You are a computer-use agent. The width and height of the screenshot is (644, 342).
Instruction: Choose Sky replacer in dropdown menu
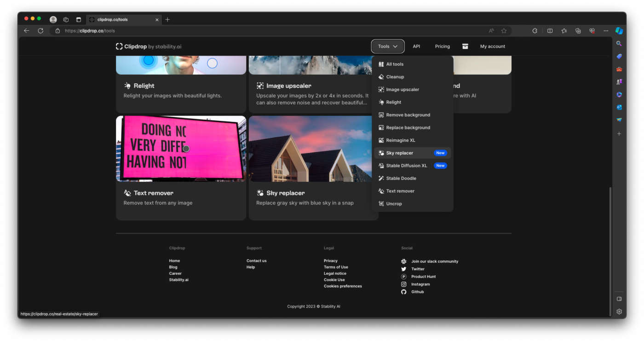pos(399,153)
